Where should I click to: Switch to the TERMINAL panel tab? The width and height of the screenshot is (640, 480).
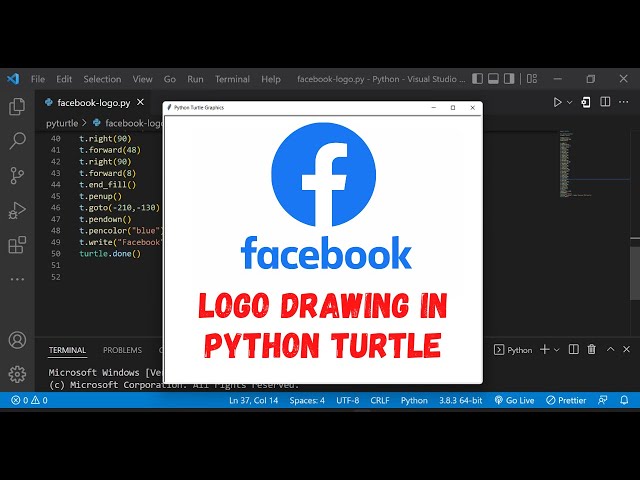pos(67,350)
